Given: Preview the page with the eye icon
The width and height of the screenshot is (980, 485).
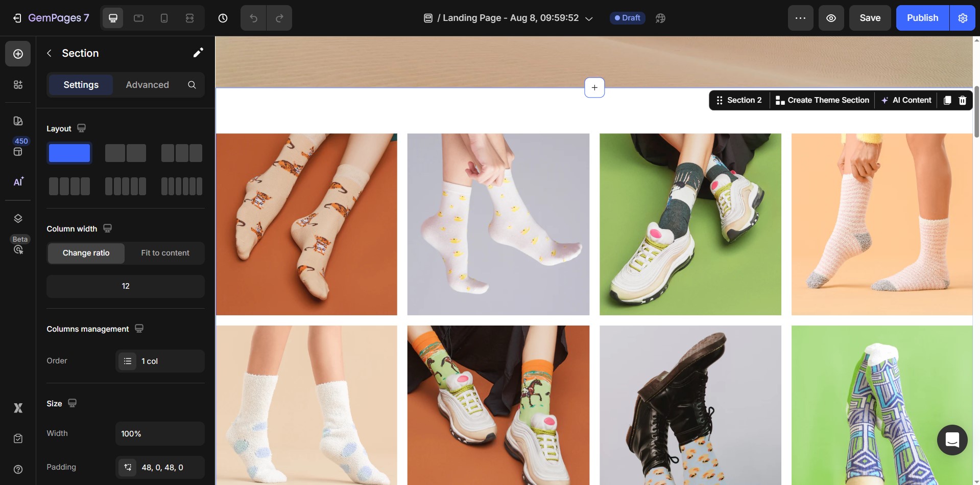Looking at the screenshot, I should point(831,18).
